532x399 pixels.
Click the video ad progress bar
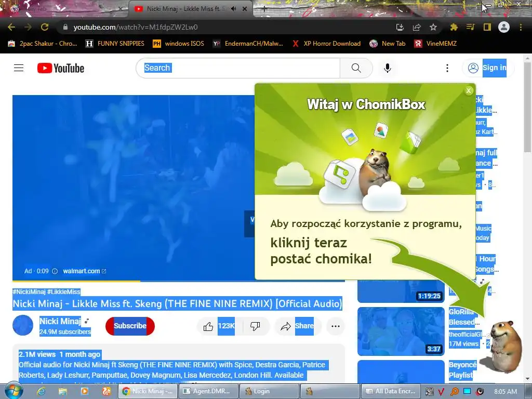[x=179, y=281]
